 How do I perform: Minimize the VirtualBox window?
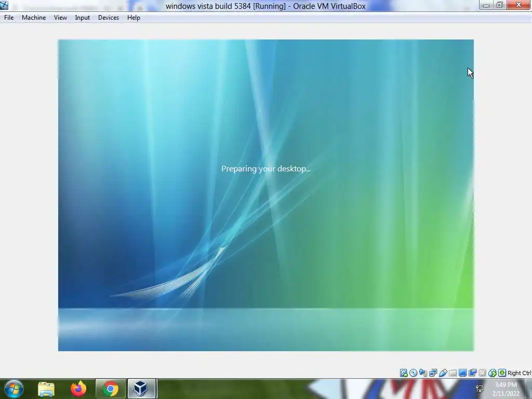[x=486, y=5]
